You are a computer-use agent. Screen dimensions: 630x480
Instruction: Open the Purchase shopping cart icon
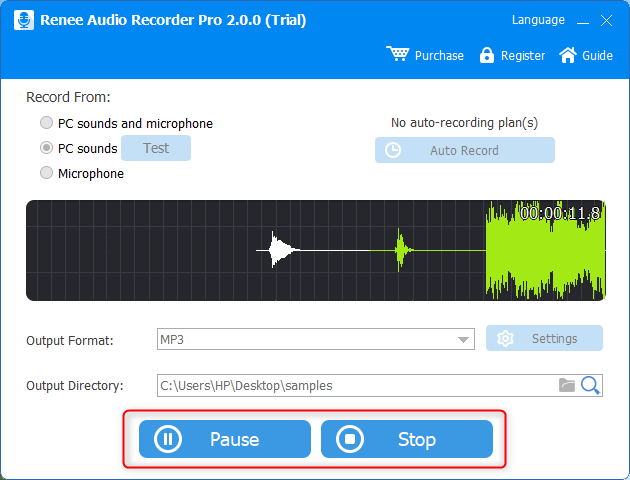click(397, 54)
